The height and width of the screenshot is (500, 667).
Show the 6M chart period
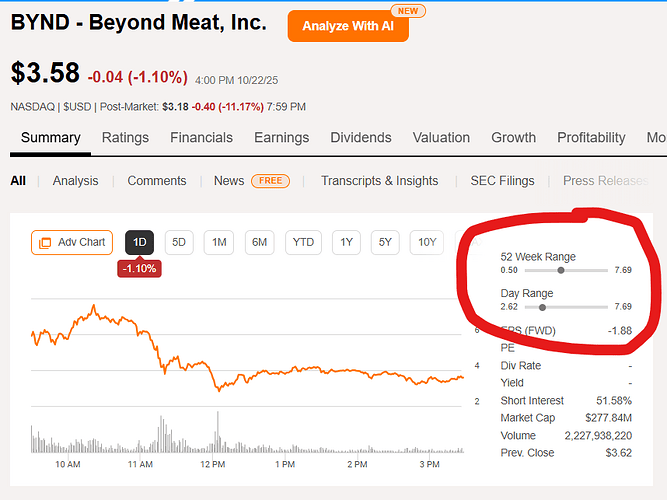259,242
